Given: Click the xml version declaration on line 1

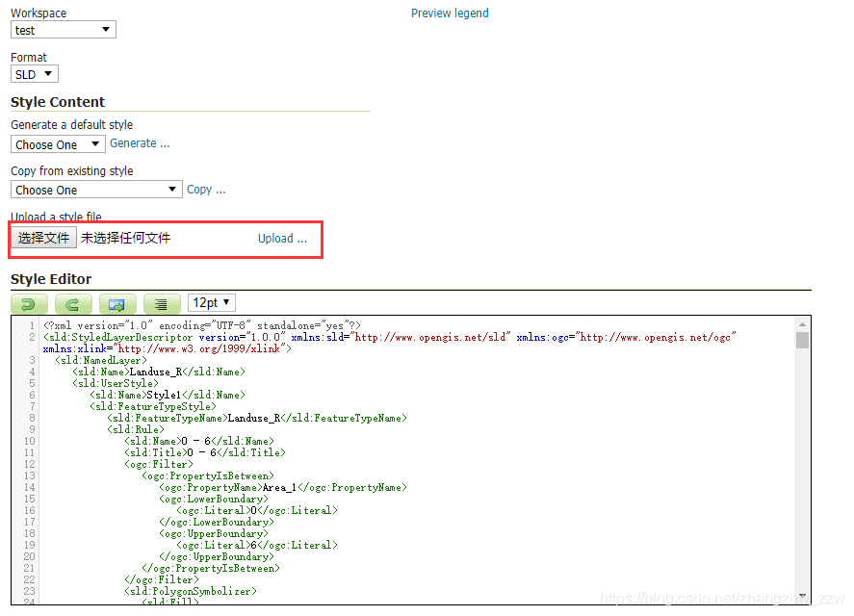Looking at the screenshot, I should (202, 325).
